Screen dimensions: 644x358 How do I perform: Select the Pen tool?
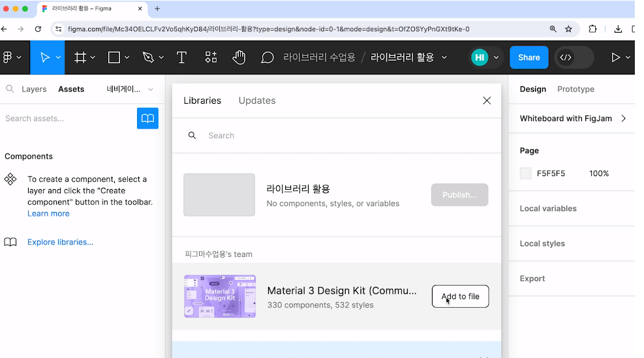148,57
